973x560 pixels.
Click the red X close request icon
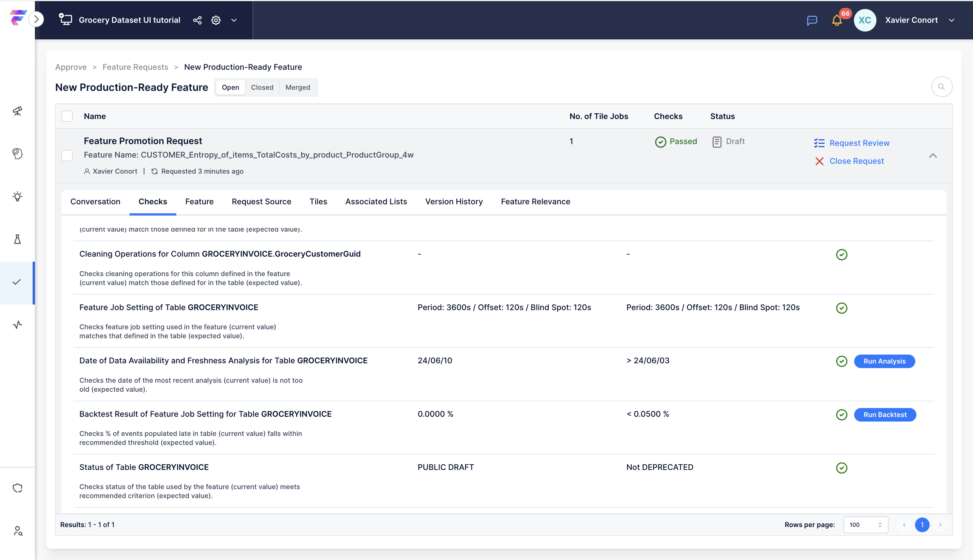click(819, 161)
